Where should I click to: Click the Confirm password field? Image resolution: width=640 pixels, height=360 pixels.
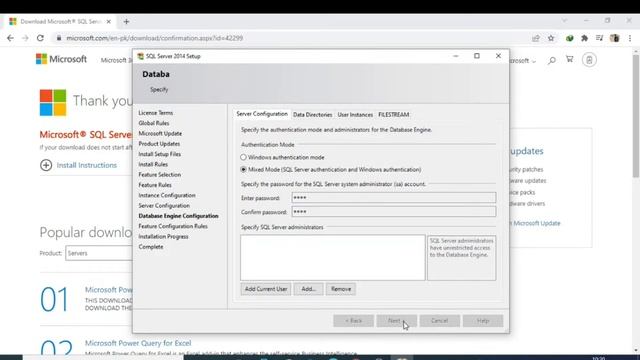click(x=394, y=211)
